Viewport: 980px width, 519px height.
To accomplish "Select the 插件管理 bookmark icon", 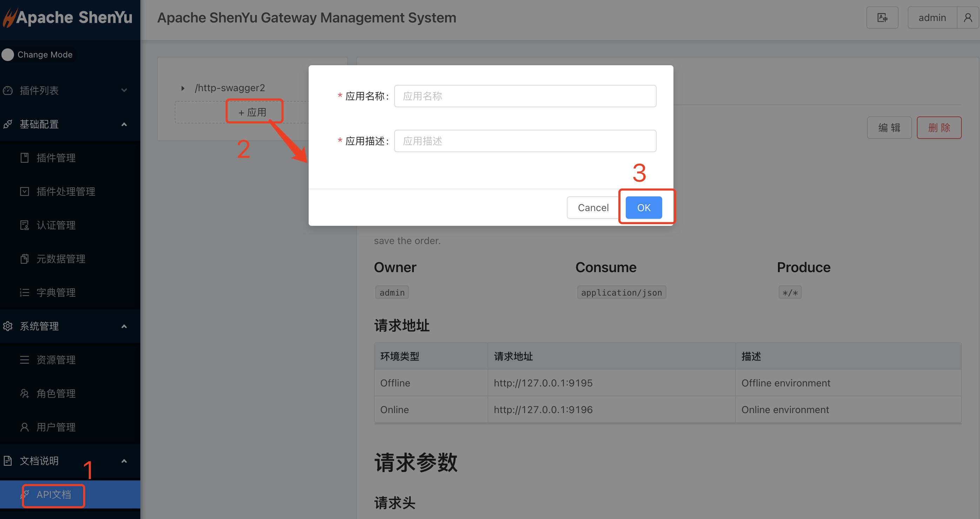I will (x=24, y=158).
